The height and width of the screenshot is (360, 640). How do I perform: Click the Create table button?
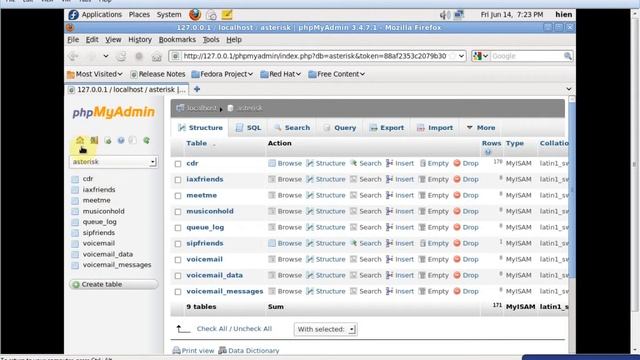113,284
